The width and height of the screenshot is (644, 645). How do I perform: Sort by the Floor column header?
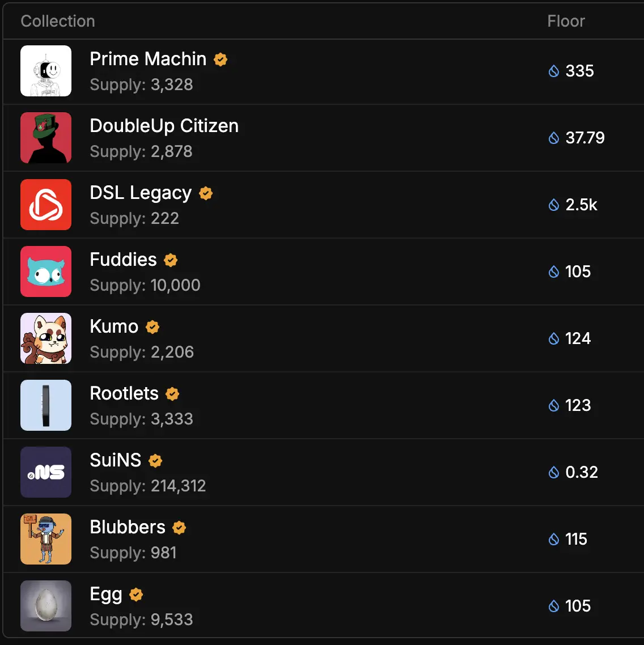pyautogui.click(x=566, y=22)
